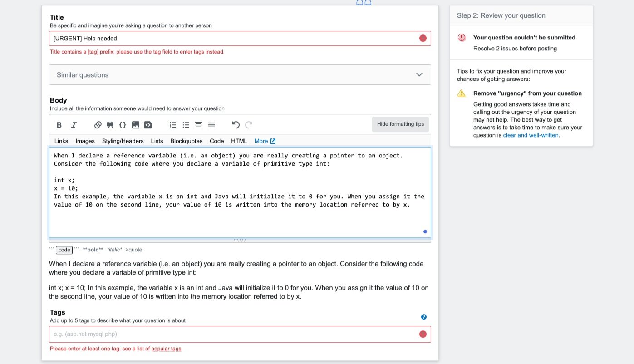Click Your question couldn't be submitted message
This screenshot has height=364, width=634.
[x=524, y=38]
